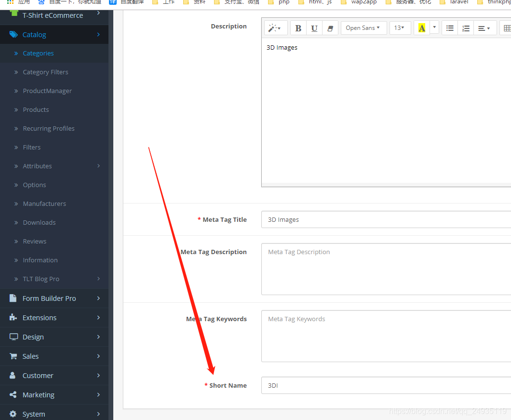Click the yellow text color swatch

[421, 27]
